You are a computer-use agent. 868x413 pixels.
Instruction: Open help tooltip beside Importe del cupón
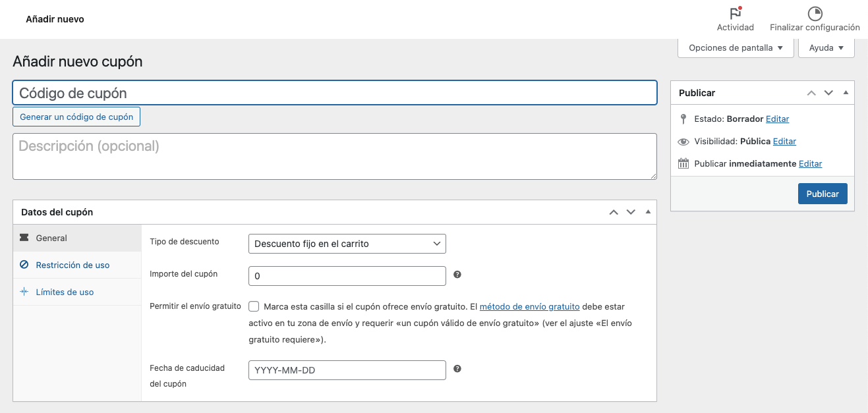[457, 274]
